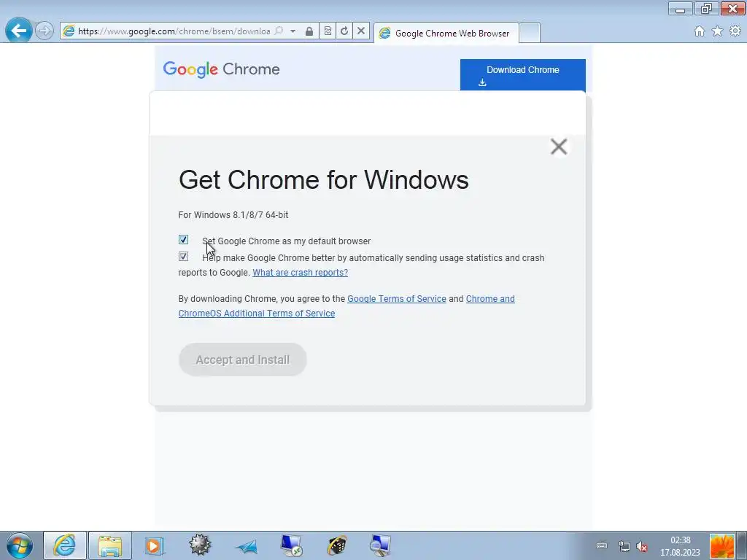
Task: Click the search magnifier in the address bar
Action: click(279, 31)
